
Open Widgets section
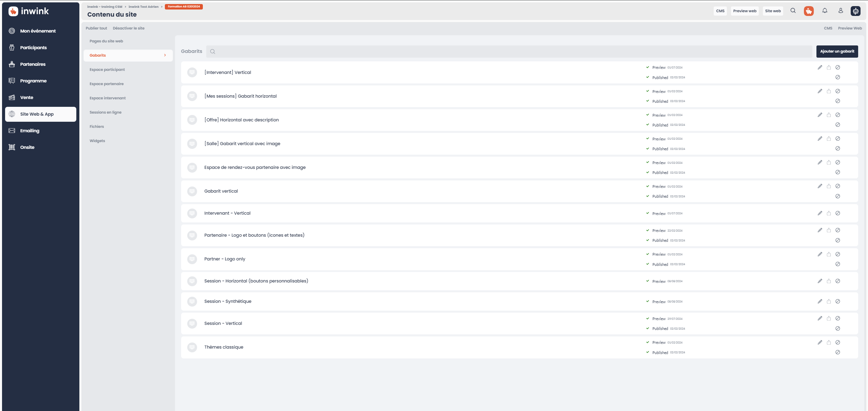point(97,141)
